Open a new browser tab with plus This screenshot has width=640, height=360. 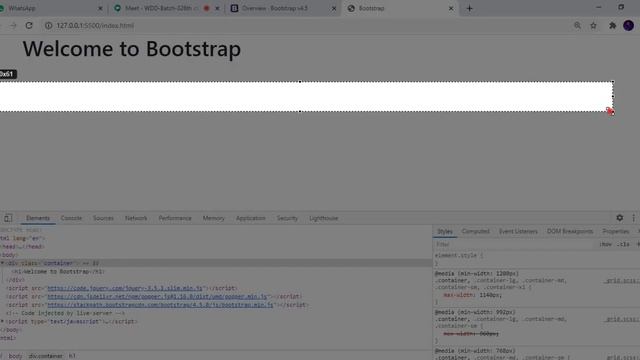click(469, 8)
